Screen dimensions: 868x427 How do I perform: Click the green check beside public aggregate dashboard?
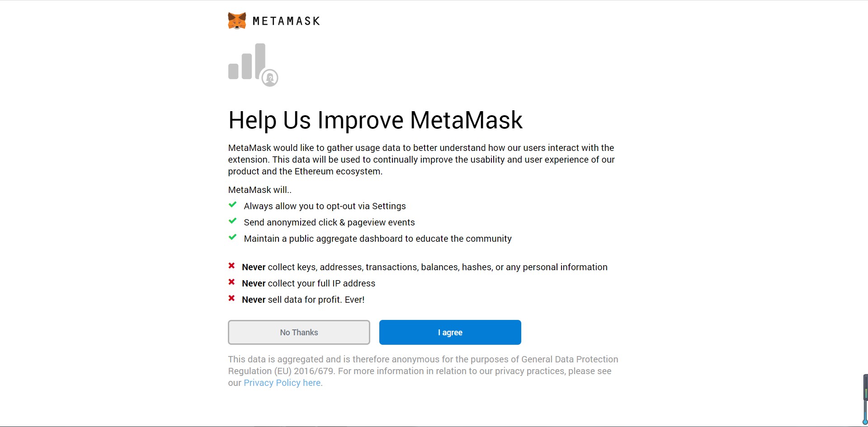pyautogui.click(x=233, y=238)
